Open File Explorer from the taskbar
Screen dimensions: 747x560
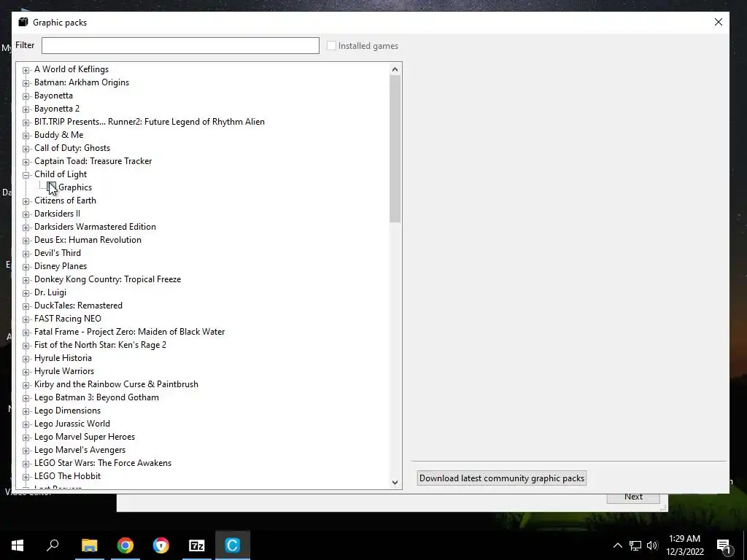pyautogui.click(x=89, y=545)
